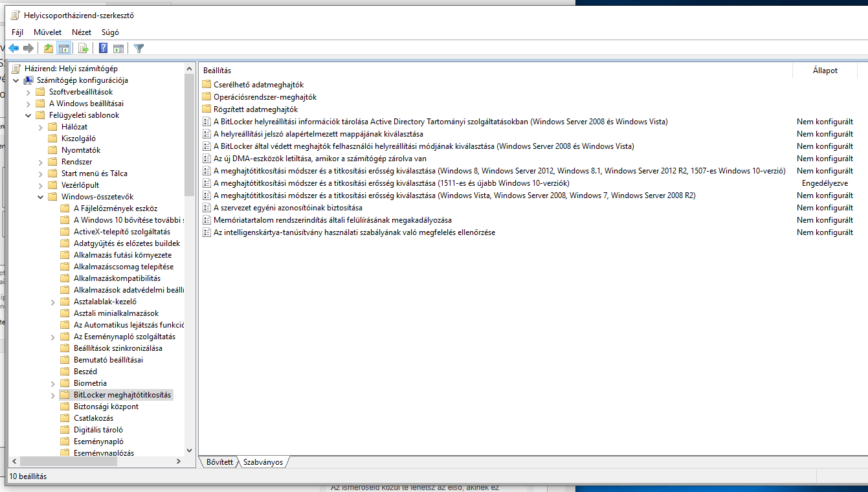Click the Cserélhető adatmeghajtók folder icon

coord(206,85)
